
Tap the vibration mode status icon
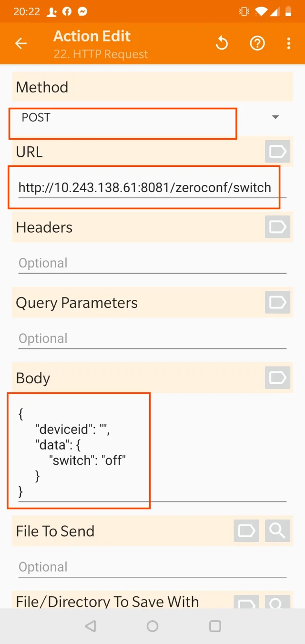click(244, 11)
